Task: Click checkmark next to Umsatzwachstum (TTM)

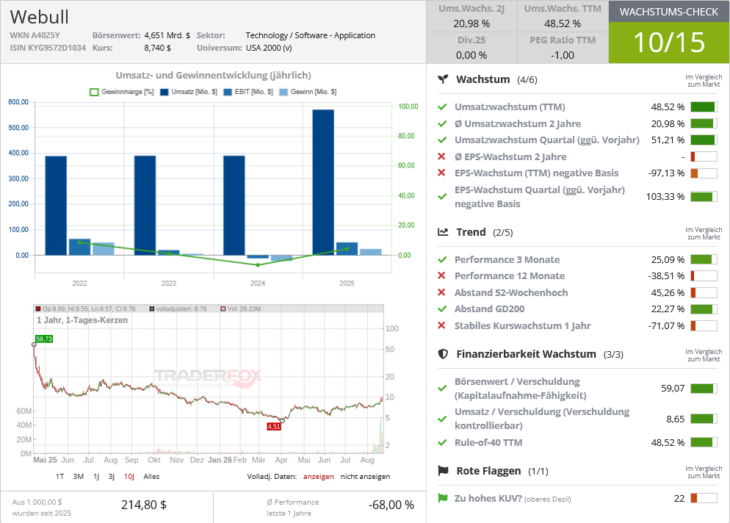Action: point(442,107)
